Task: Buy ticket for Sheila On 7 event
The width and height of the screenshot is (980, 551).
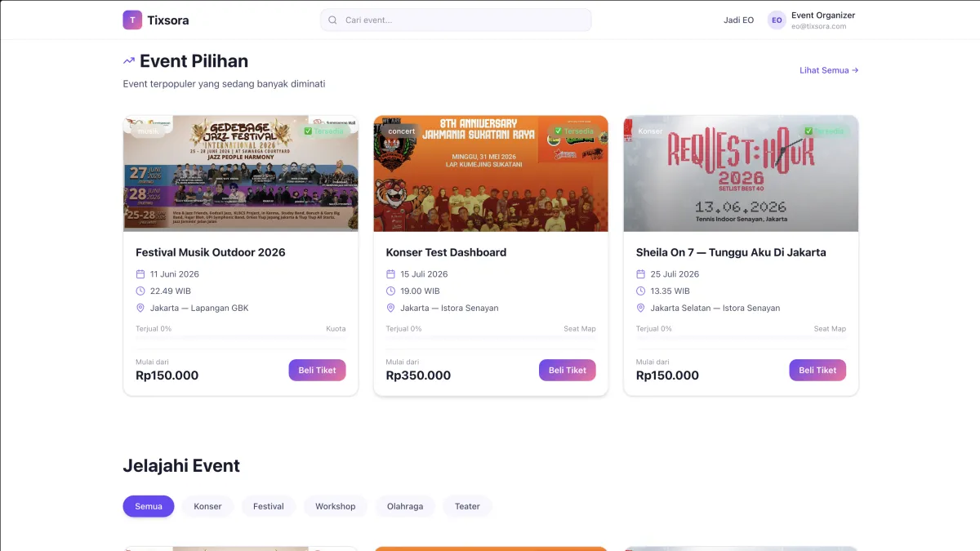Action: click(x=817, y=370)
